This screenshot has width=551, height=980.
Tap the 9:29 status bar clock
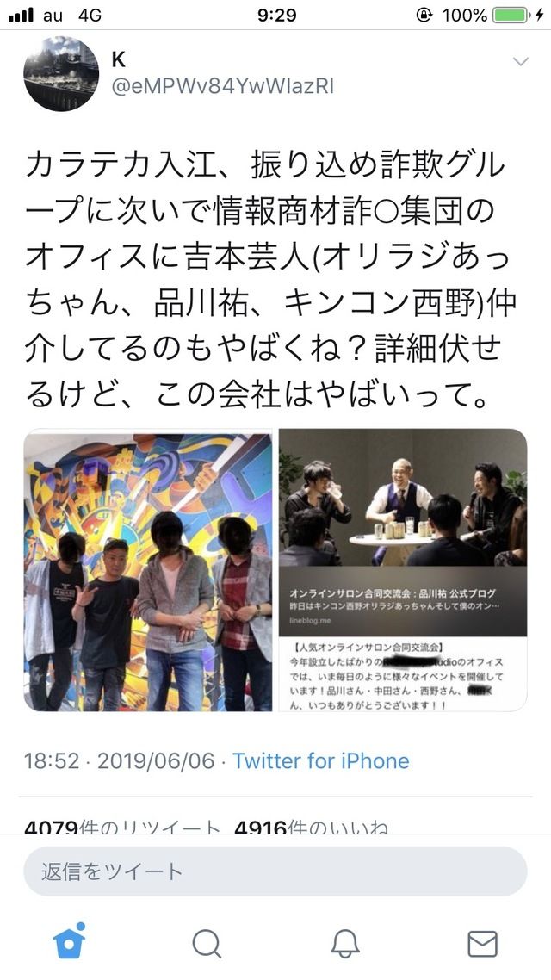pyautogui.click(x=276, y=15)
